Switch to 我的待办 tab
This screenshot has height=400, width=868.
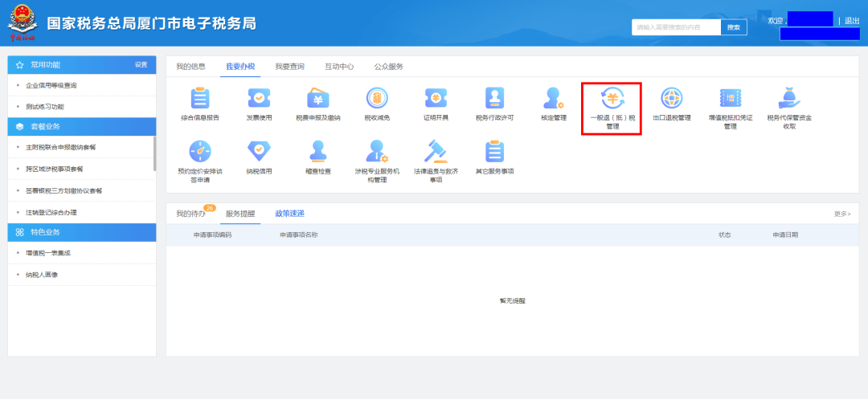click(x=191, y=214)
